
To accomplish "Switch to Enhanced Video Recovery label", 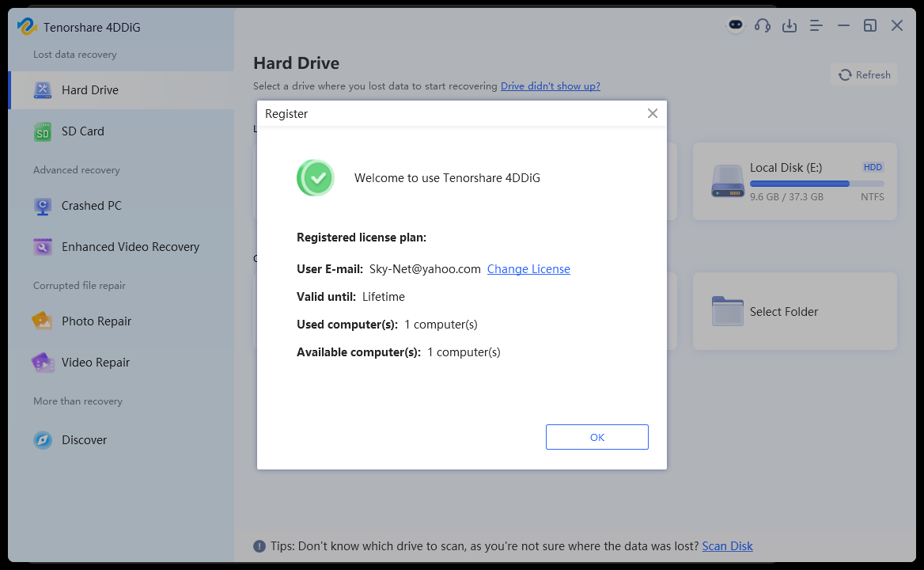I will [x=131, y=247].
